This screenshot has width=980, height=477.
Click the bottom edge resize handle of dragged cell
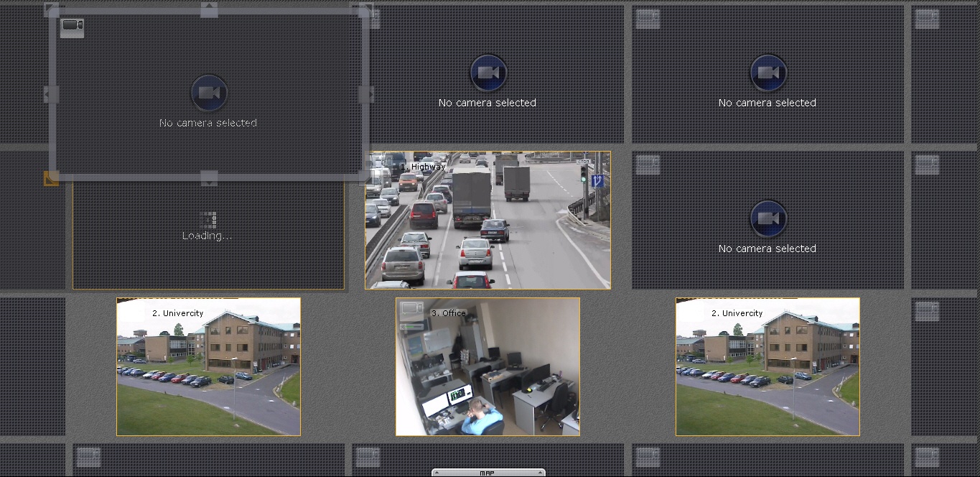tap(209, 177)
